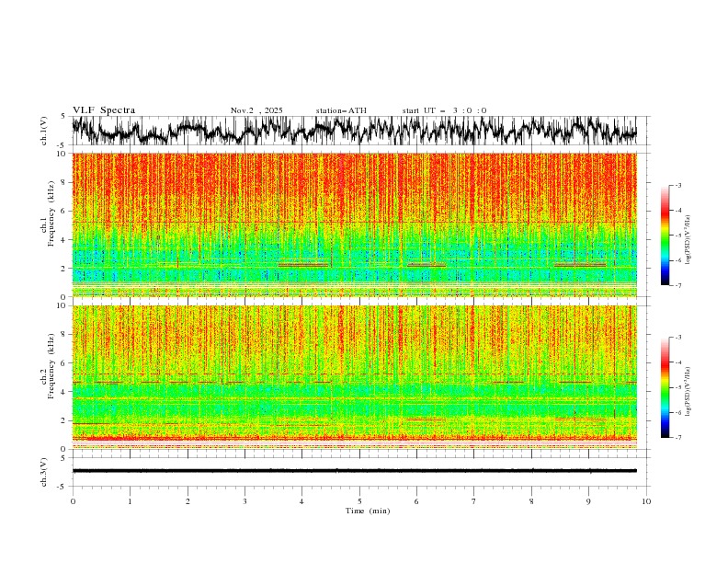Viewport: 728px width, 563px height.
Task: Click ch.2 frequency tick label "6"
Action: click(64, 363)
